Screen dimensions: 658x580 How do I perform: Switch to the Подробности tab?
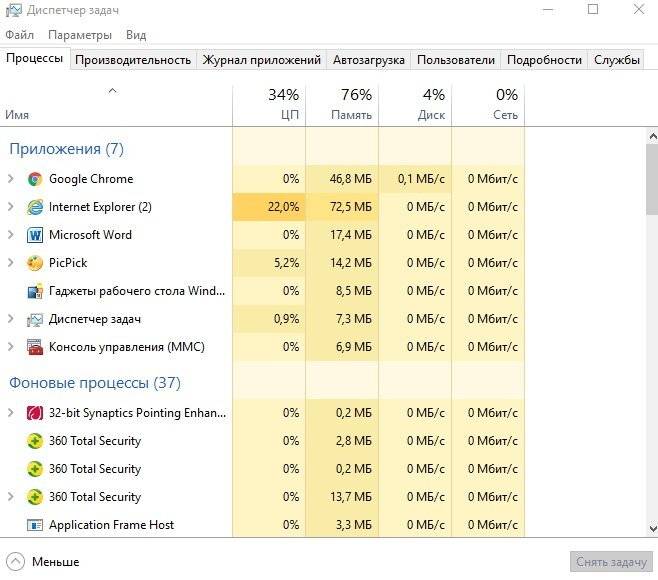pyautogui.click(x=544, y=60)
